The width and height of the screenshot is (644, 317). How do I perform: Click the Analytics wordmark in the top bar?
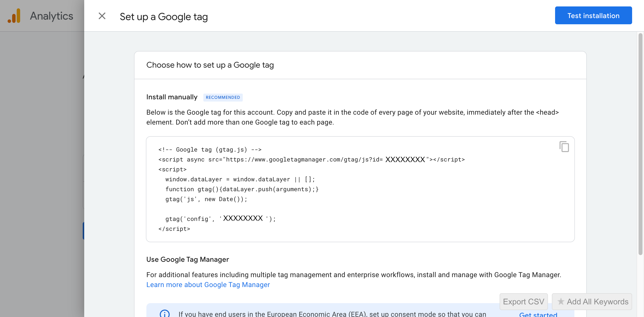pos(51,16)
